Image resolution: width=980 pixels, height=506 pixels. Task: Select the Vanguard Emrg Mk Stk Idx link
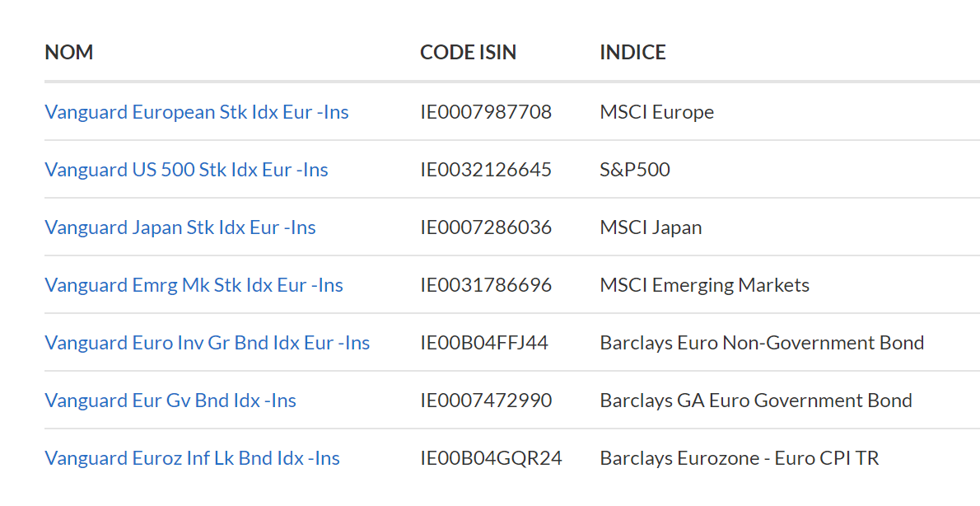coord(194,285)
